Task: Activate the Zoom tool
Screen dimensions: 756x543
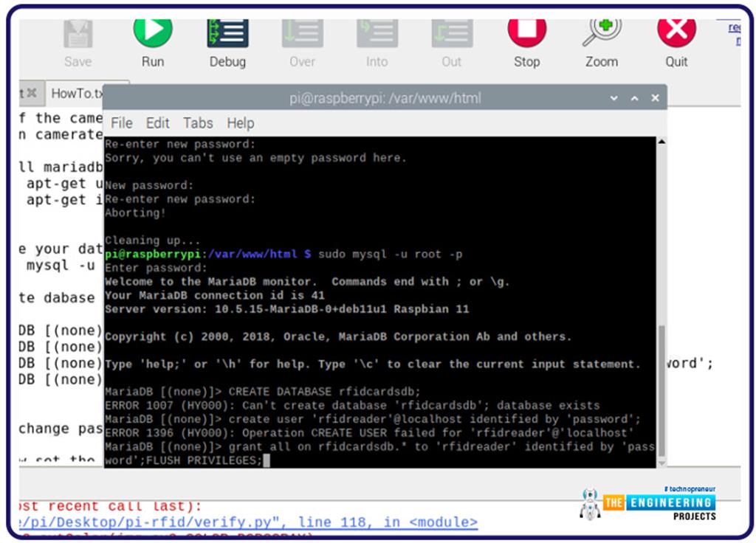Action: point(601,32)
